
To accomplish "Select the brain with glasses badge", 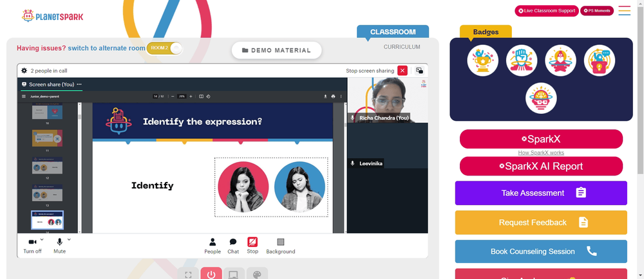I will (541, 98).
